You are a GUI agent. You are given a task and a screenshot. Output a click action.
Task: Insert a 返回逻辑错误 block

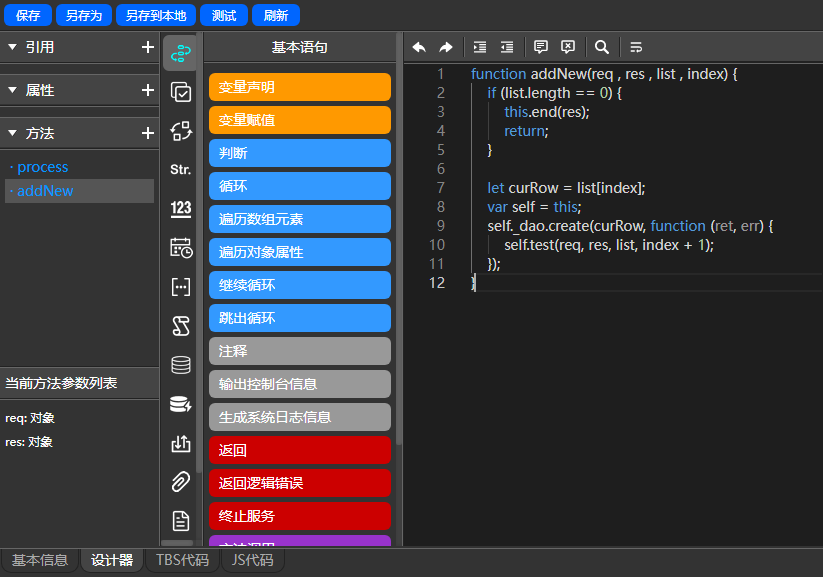pos(300,483)
